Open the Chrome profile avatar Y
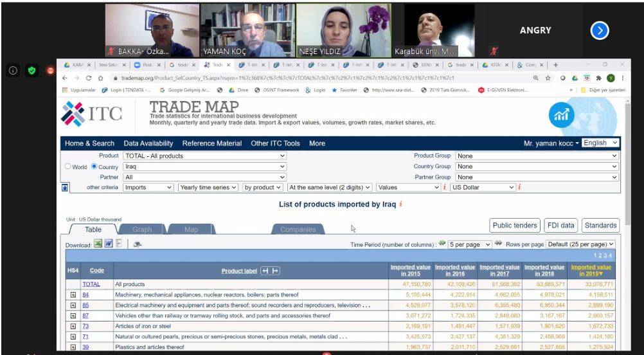The width and height of the screenshot is (644, 355). click(x=611, y=78)
